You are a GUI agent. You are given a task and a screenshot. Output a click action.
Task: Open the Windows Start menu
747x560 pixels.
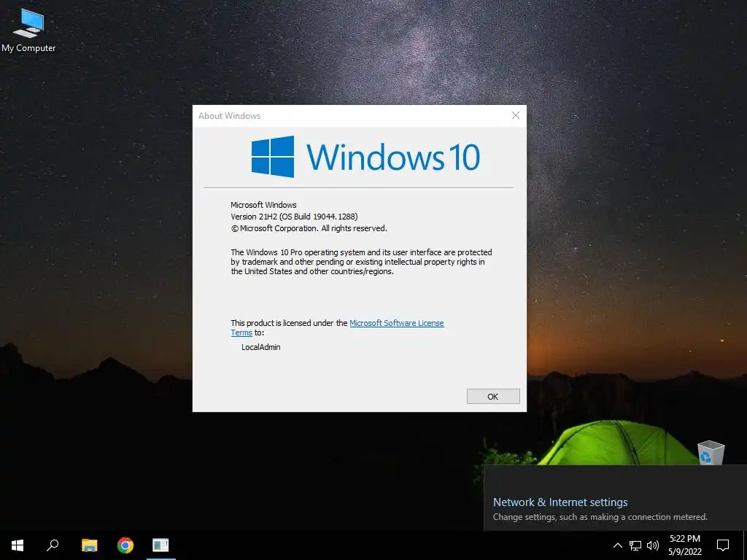(x=18, y=545)
